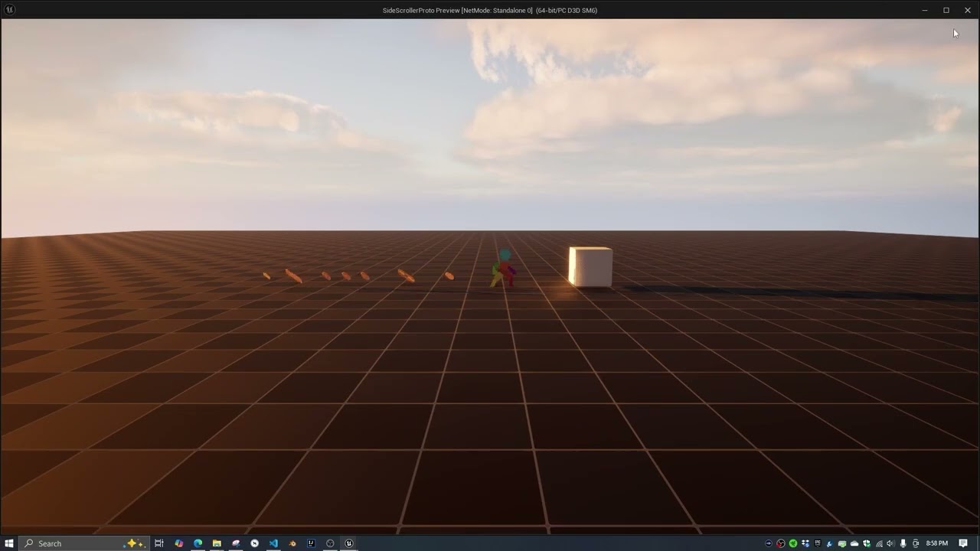This screenshot has height=551, width=980.
Task: Launch Microsoft Copilot from taskbar
Action: click(x=179, y=543)
